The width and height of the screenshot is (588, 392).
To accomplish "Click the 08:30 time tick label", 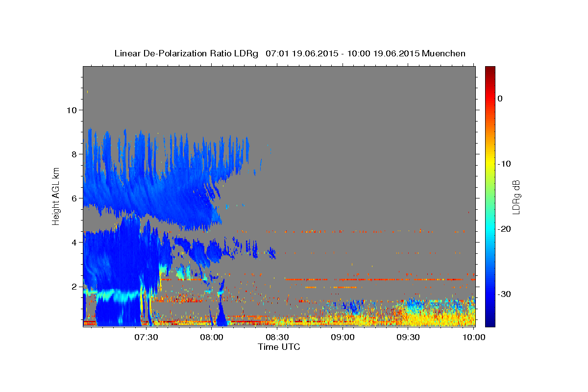I will pos(277,337).
